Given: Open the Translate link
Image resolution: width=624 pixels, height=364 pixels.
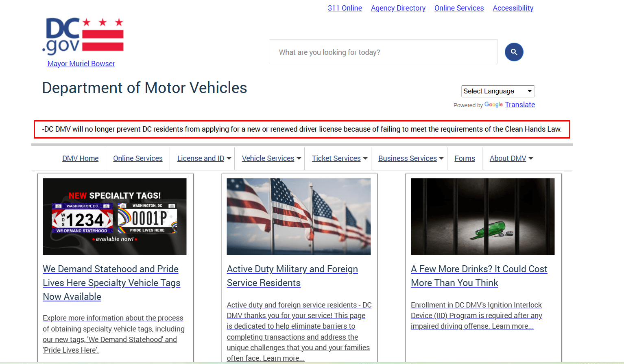Looking at the screenshot, I should click(520, 104).
